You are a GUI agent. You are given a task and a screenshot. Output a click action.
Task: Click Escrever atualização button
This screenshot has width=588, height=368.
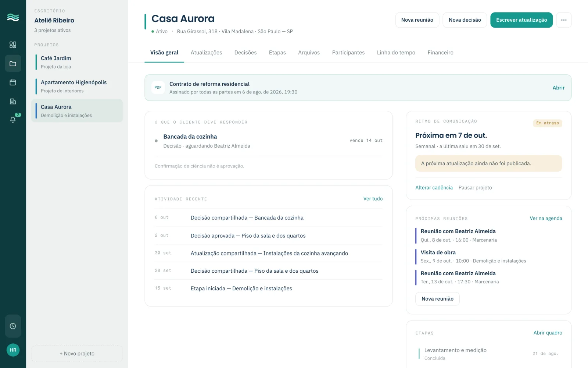pyautogui.click(x=521, y=20)
